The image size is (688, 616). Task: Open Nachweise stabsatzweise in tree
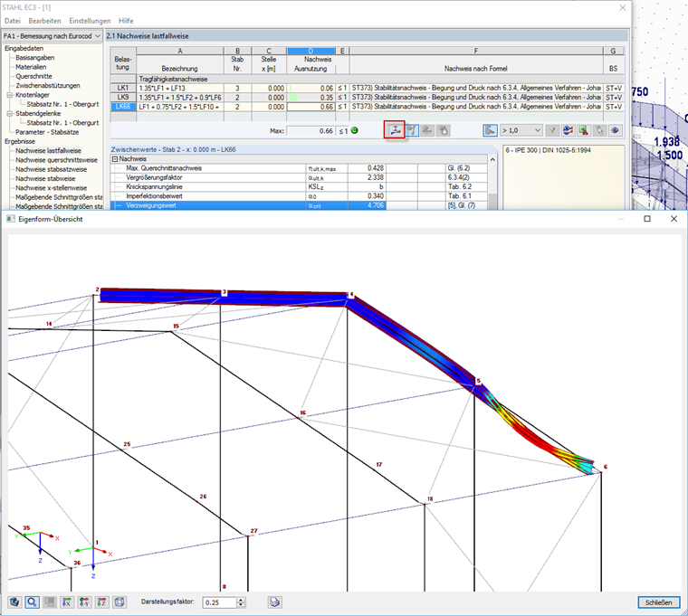pos(52,169)
